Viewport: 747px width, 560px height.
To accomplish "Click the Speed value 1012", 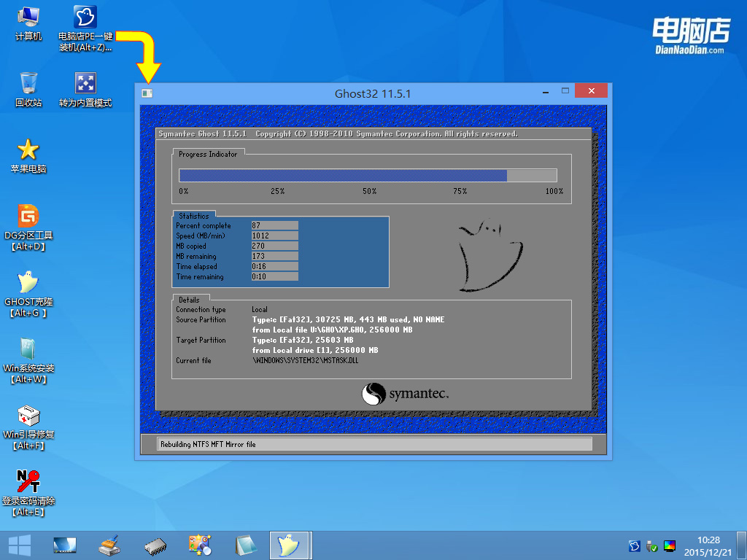I will [275, 236].
